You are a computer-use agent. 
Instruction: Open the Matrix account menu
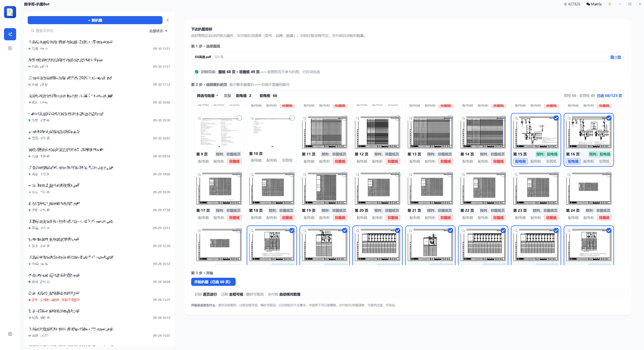(x=594, y=4)
